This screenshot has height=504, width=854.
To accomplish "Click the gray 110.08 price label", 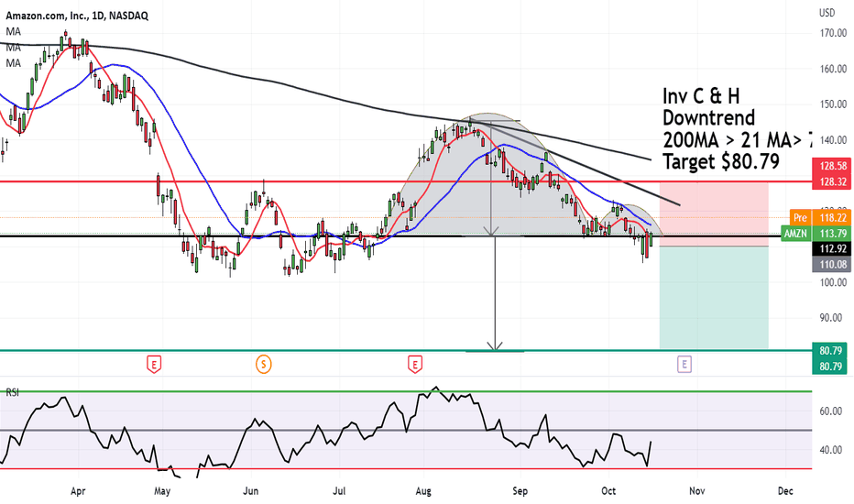I will click(x=832, y=264).
